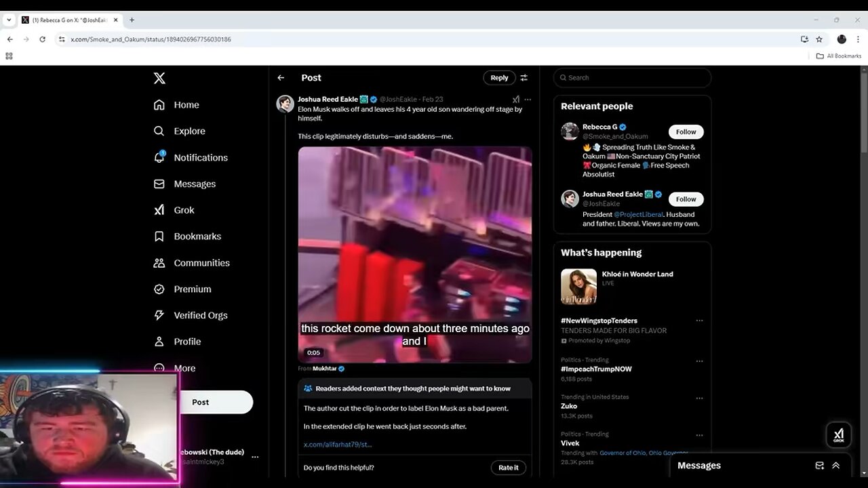This screenshot has width=868, height=488.
Task: Reload the page
Action: pyautogui.click(x=42, y=39)
